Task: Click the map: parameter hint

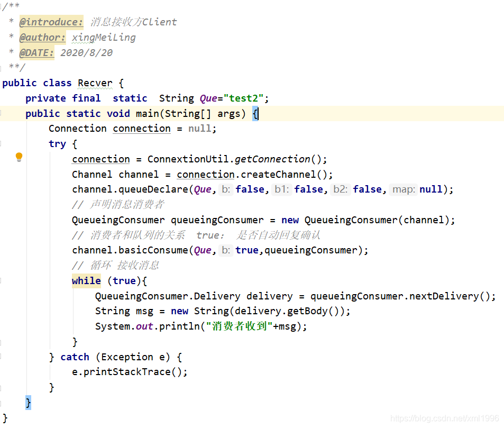Action: coord(404,189)
